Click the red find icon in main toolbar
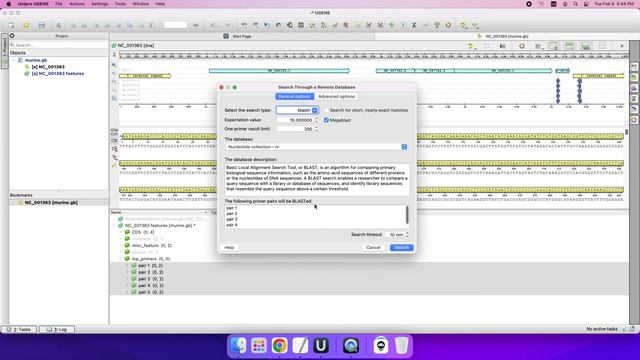 click(346, 25)
